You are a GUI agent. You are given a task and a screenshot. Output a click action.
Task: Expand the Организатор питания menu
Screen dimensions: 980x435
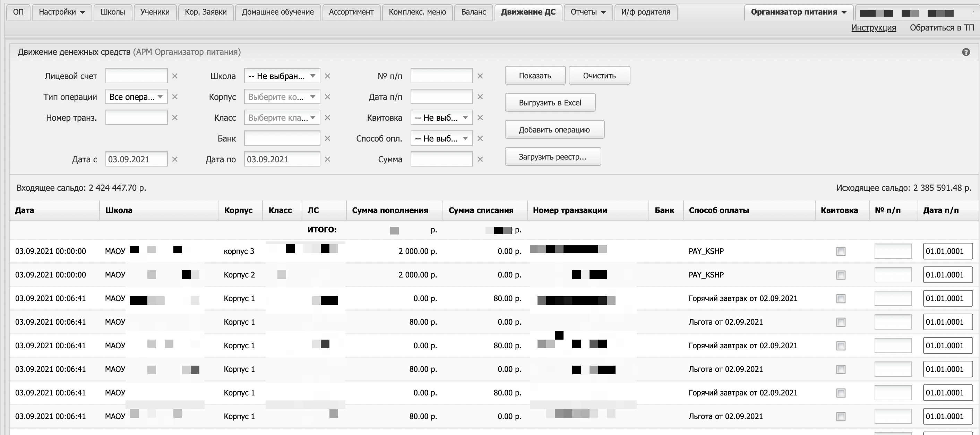[x=799, y=12]
